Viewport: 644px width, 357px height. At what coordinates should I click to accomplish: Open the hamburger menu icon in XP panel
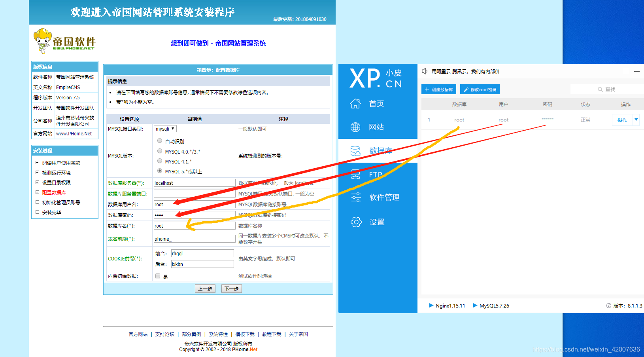pyautogui.click(x=626, y=71)
